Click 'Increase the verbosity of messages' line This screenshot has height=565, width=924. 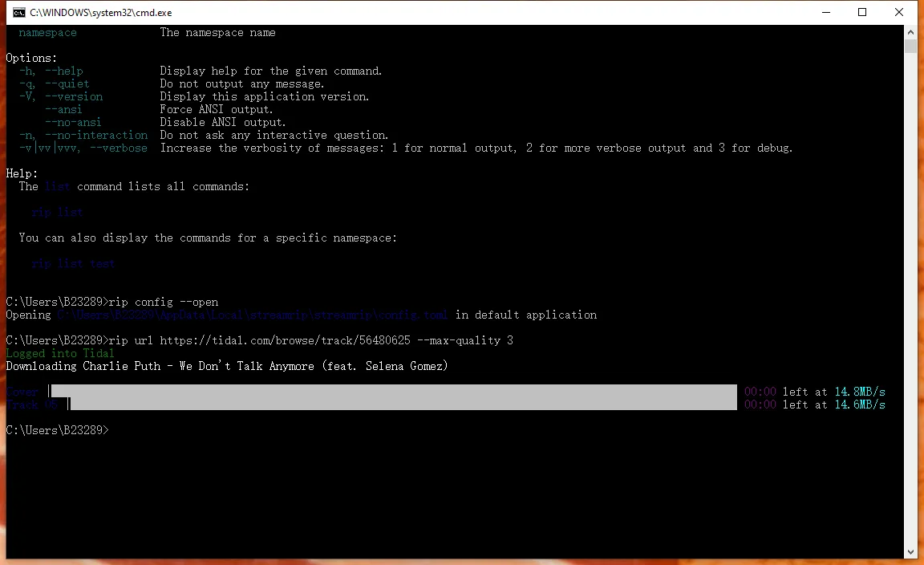click(476, 148)
